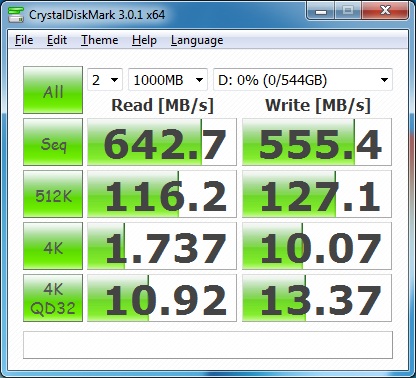This screenshot has width=416, height=378.
Task: Expand the test count dropdown showing 2
Action: 105,80
